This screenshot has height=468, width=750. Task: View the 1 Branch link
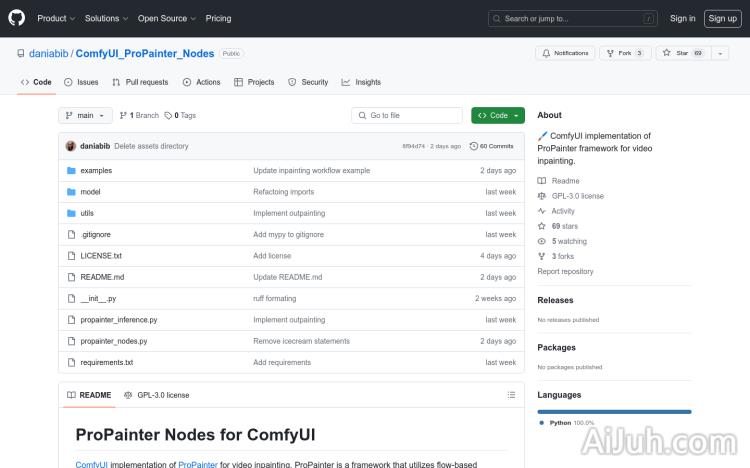point(139,115)
